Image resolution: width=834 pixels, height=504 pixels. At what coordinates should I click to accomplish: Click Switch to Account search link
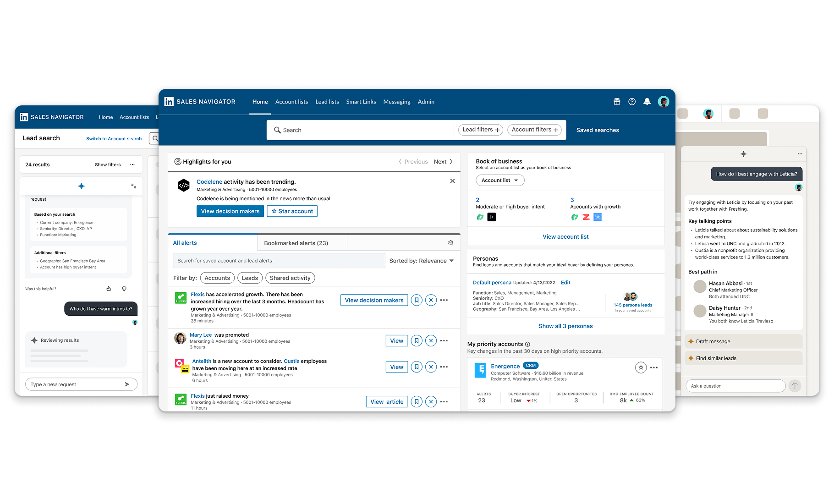114,138
